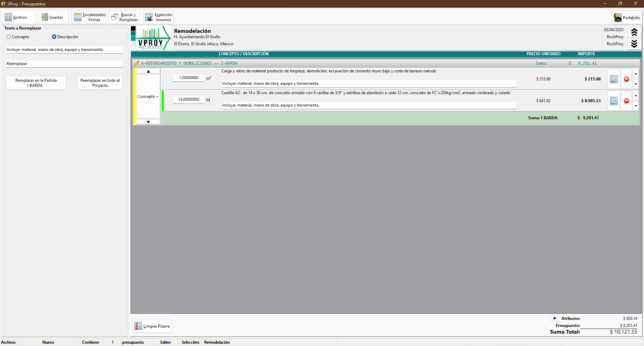
Task: Click the Encabezados Firmas toolbar icon
Action: point(89,17)
